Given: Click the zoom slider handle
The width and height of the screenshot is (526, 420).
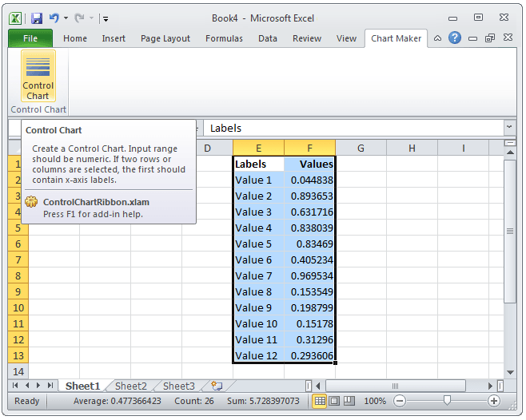Looking at the screenshot, I should [x=447, y=401].
